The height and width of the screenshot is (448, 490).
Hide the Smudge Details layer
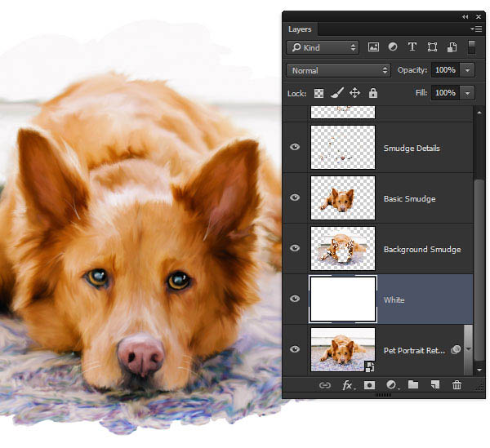click(x=295, y=147)
